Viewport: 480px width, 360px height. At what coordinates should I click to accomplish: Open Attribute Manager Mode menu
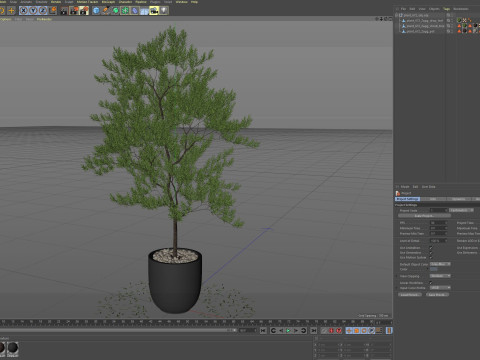coord(405,187)
